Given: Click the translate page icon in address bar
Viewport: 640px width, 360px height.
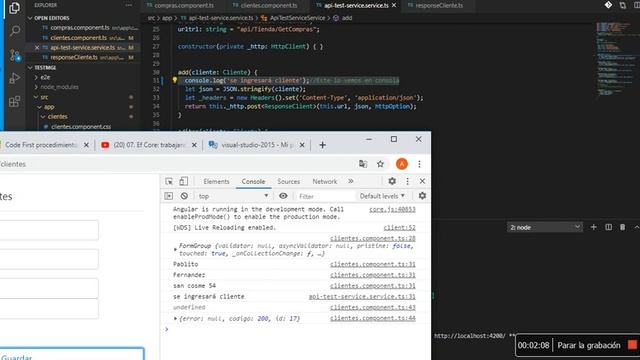Looking at the screenshot, I should pos(362,164).
